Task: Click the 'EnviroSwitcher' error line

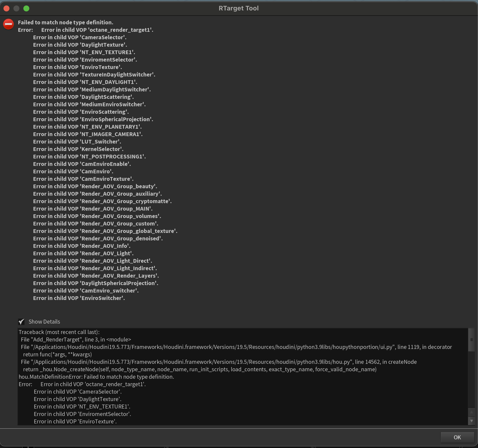Action: click(79, 298)
